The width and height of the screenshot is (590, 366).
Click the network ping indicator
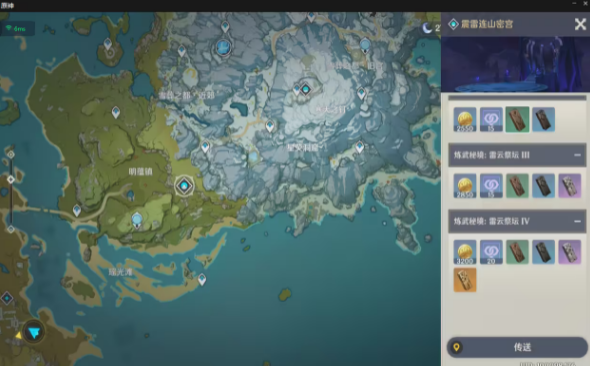[x=17, y=29]
